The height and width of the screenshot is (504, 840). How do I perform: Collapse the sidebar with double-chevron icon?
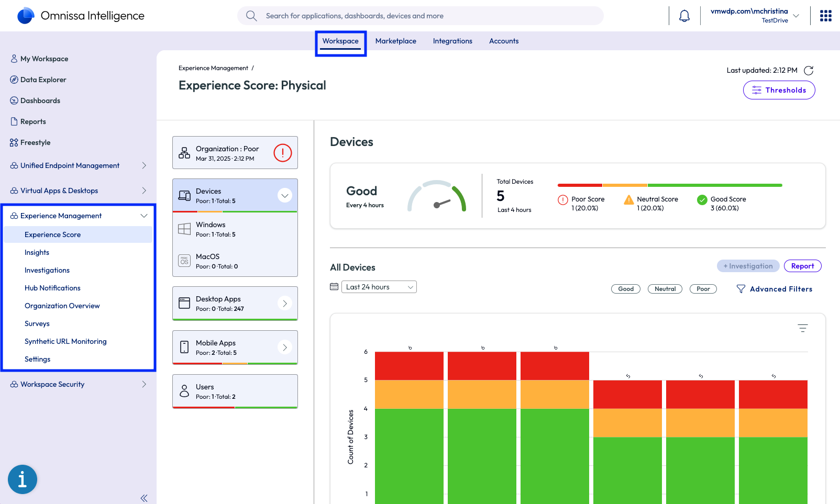144,498
